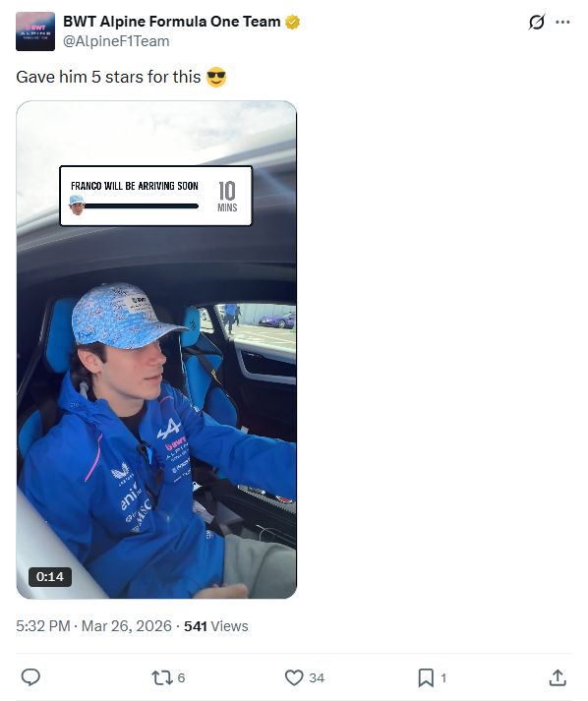588x701 pixels.
Task: Bookmark this post
Action: (426, 677)
